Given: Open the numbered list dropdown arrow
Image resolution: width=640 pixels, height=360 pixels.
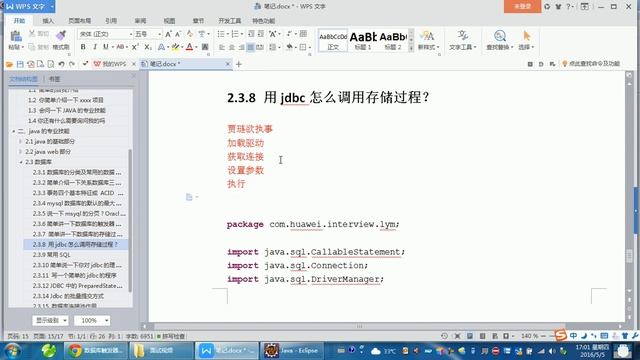Looking at the screenshot, I should pyautogui.click(x=242, y=35).
